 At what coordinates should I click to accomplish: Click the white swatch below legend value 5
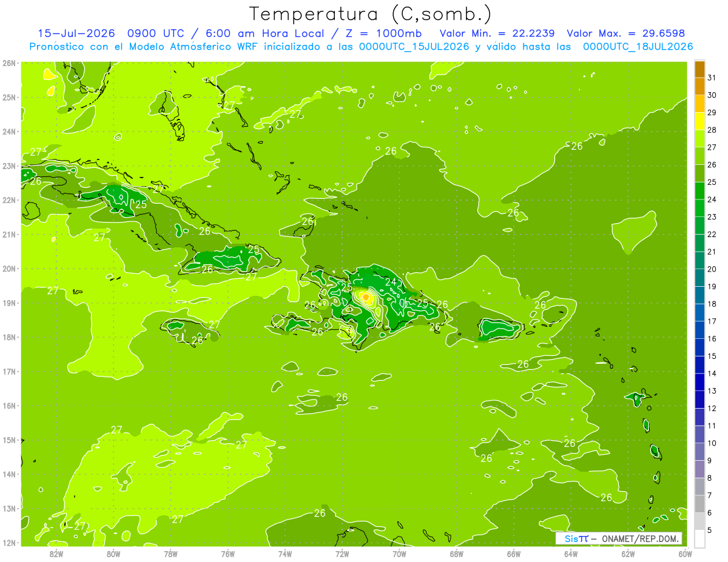[699, 538]
